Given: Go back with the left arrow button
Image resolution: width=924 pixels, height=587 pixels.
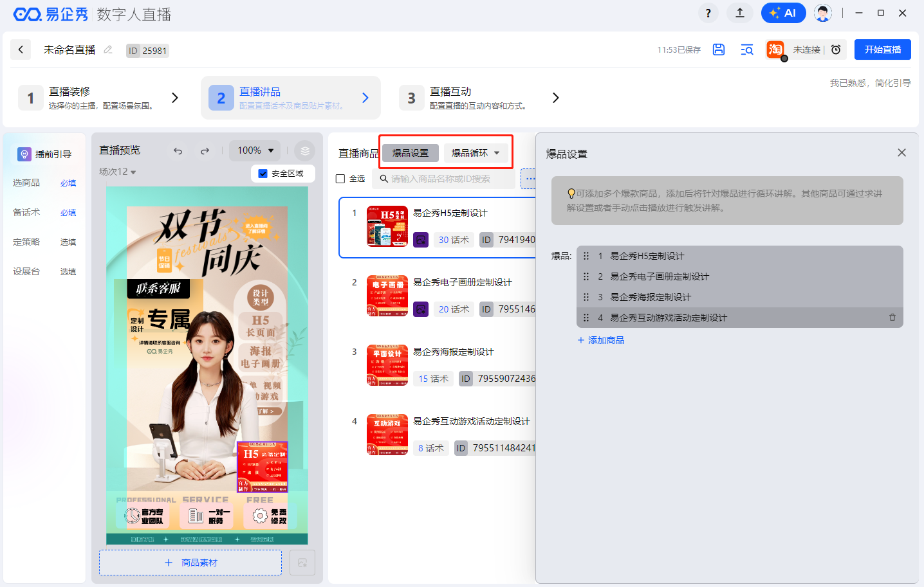Looking at the screenshot, I should point(21,50).
